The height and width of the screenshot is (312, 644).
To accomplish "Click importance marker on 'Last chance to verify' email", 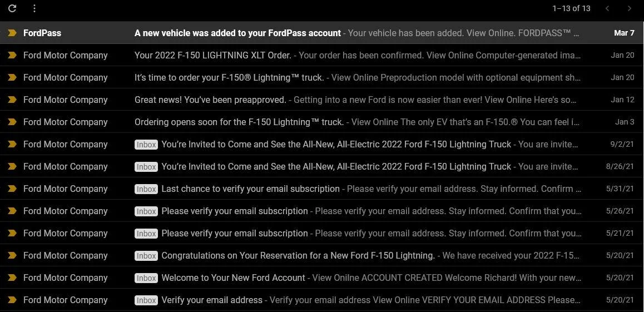I will point(12,189).
